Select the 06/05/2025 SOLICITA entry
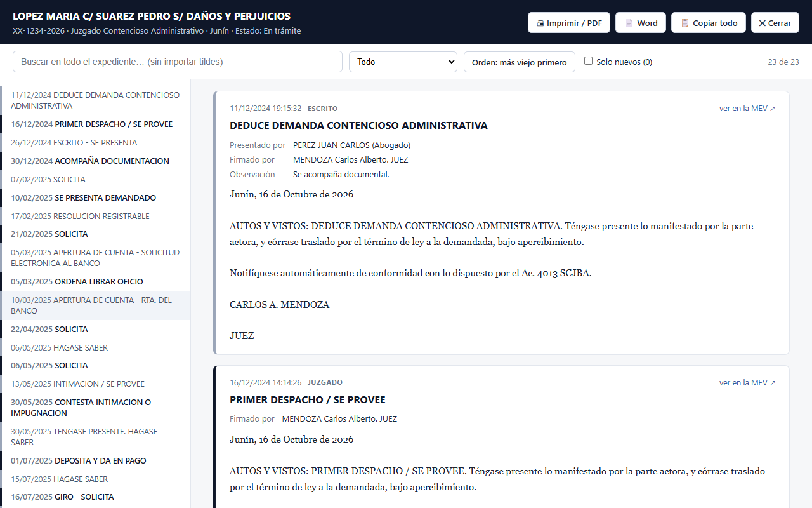 [x=95, y=366]
